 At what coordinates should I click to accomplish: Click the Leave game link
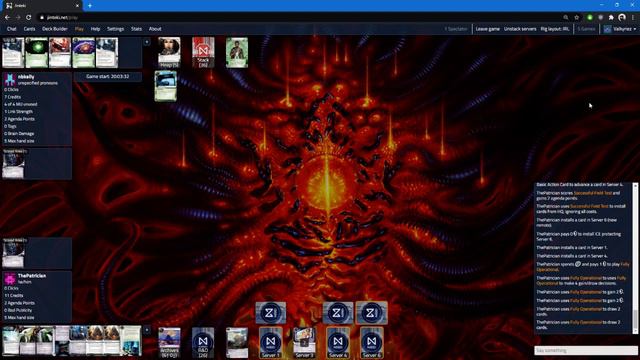[x=487, y=29]
